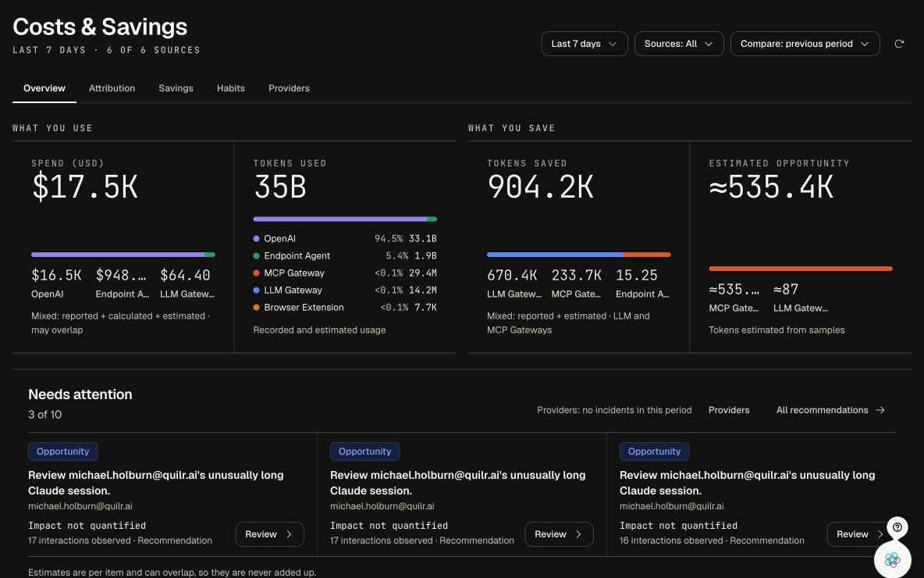Click the Tokens Saved blue-orange bar
Viewport: 924px width, 578px height.
[x=579, y=255]
